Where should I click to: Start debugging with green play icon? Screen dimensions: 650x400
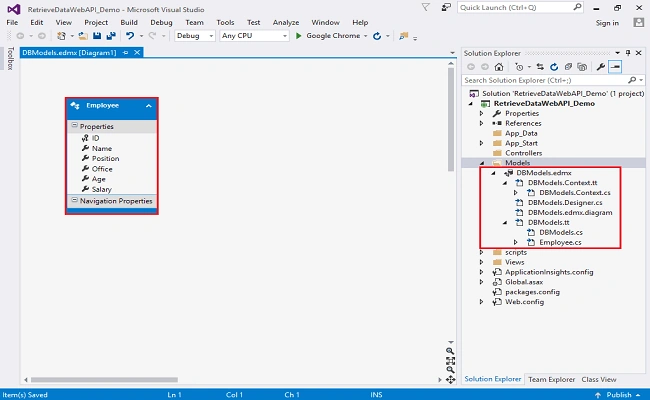298,36
